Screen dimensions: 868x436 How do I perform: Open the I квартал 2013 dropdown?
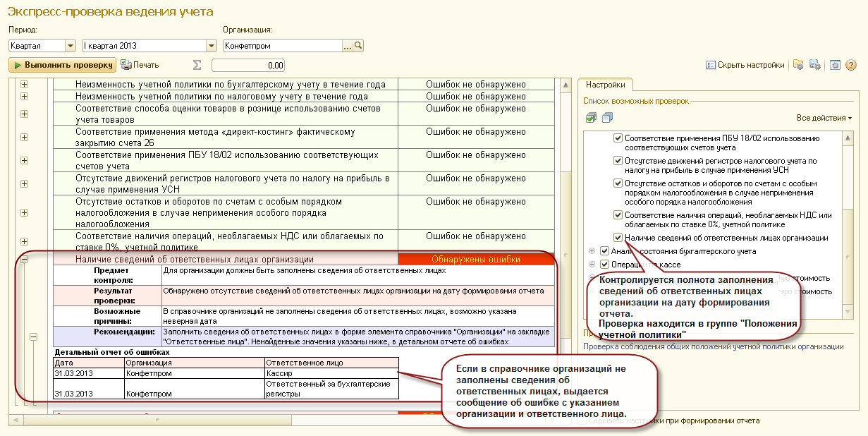[x=211, y=46]
